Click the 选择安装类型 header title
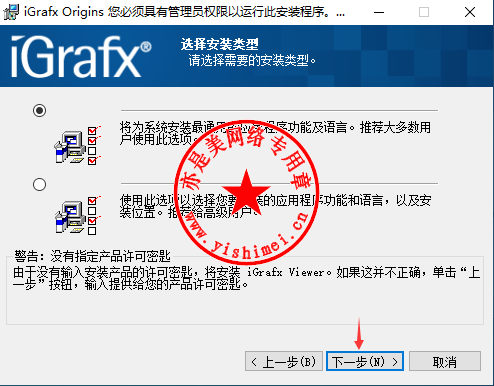 (x=220, y=44)
